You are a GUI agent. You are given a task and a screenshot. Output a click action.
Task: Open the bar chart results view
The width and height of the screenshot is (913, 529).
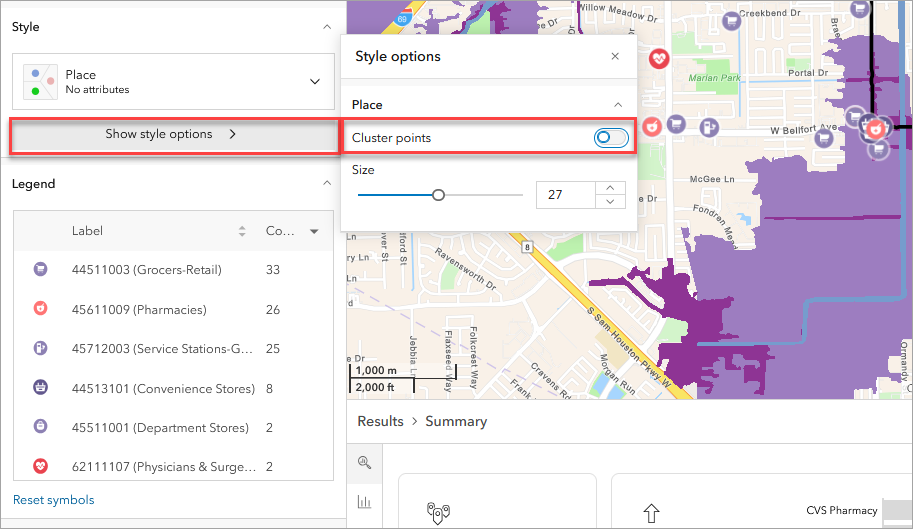click(x=363, y=502)
